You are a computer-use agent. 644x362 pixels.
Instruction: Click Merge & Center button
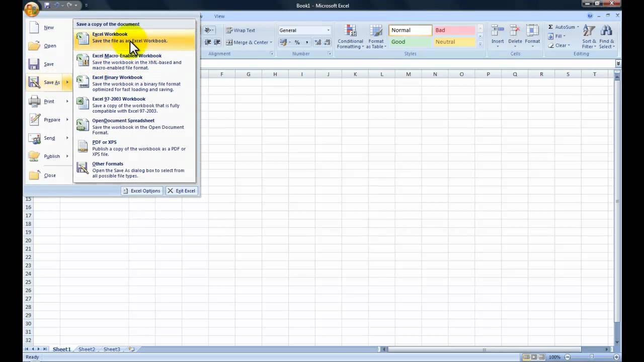246,42
